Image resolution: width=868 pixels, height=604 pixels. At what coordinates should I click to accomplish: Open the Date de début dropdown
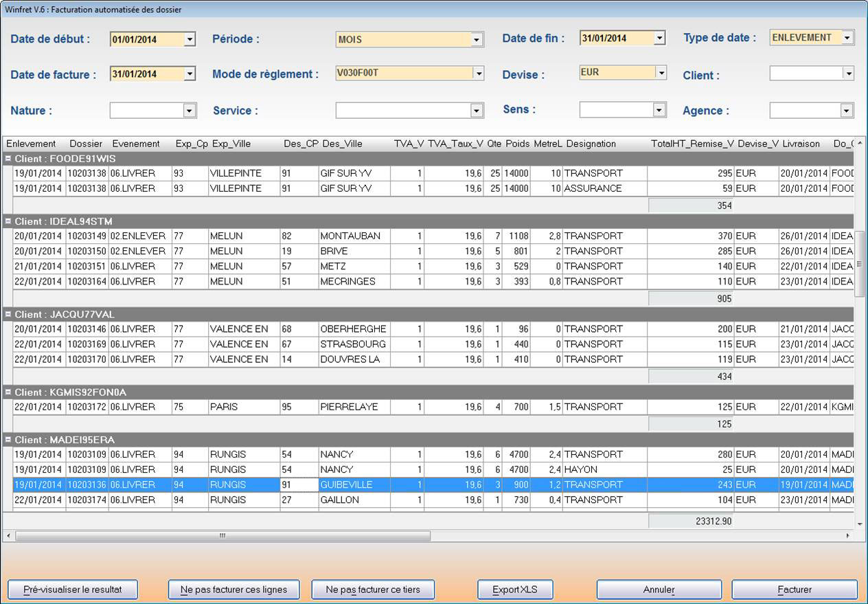pyautogui.click(x=190, y=40)
